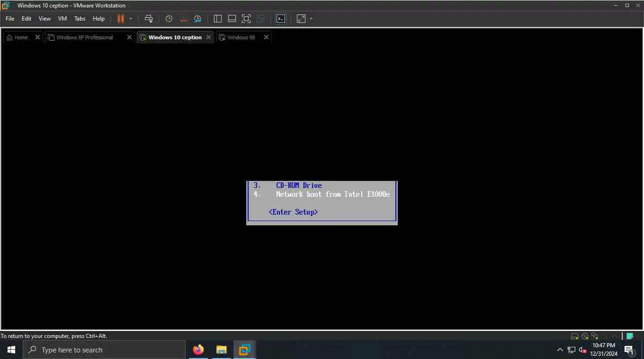Click the CD/DVD device status icon
The width and height of the screenshot is (644, 359).
click(585, 336)
